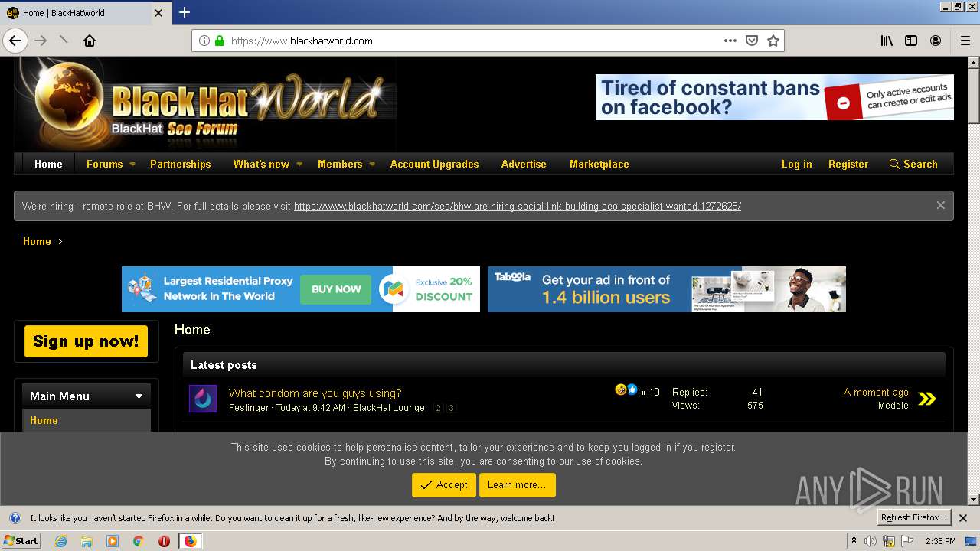Screen dimensions: 980x551
Task: Open the Windows Start menu
Action: click(21, 541)
